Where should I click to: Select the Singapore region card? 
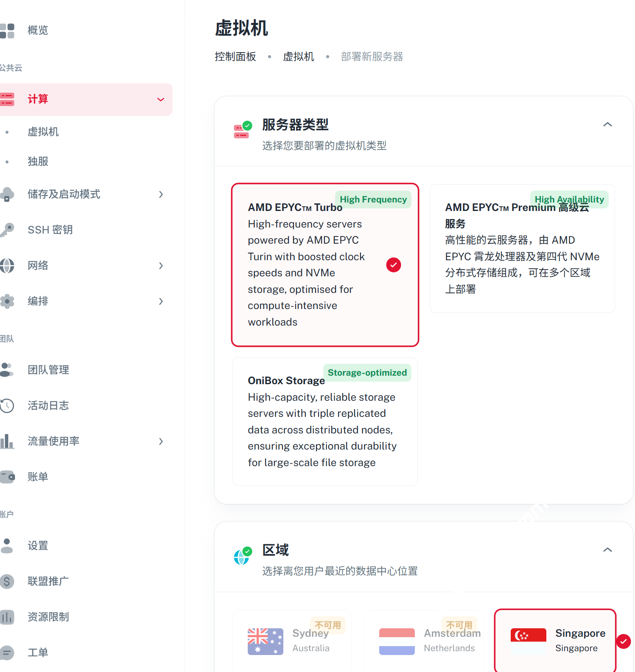tap(555, 641)
